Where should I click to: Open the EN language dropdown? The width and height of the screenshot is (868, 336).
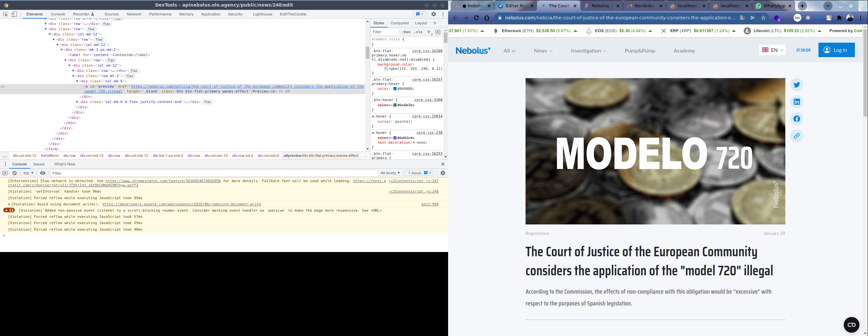click(x=772, y=50)
